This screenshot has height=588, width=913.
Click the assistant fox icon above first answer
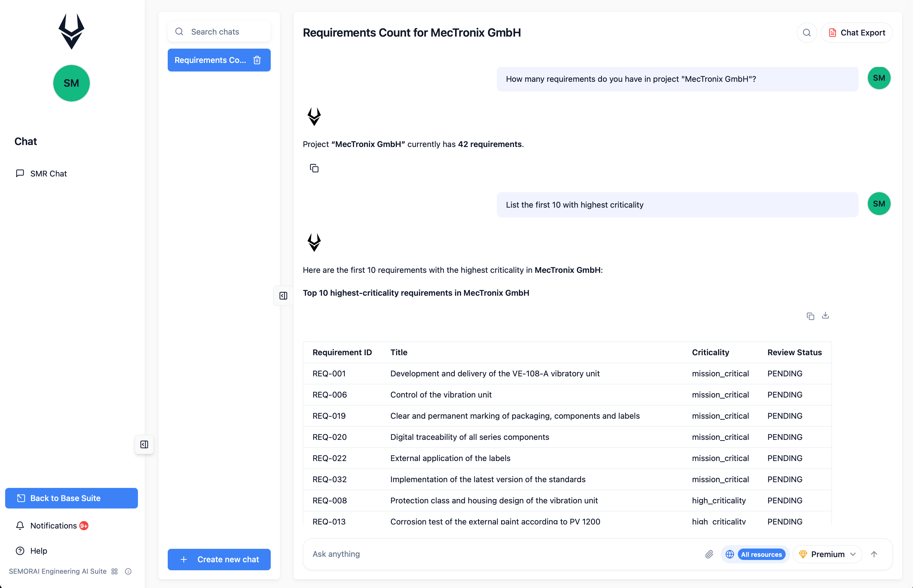314,116
